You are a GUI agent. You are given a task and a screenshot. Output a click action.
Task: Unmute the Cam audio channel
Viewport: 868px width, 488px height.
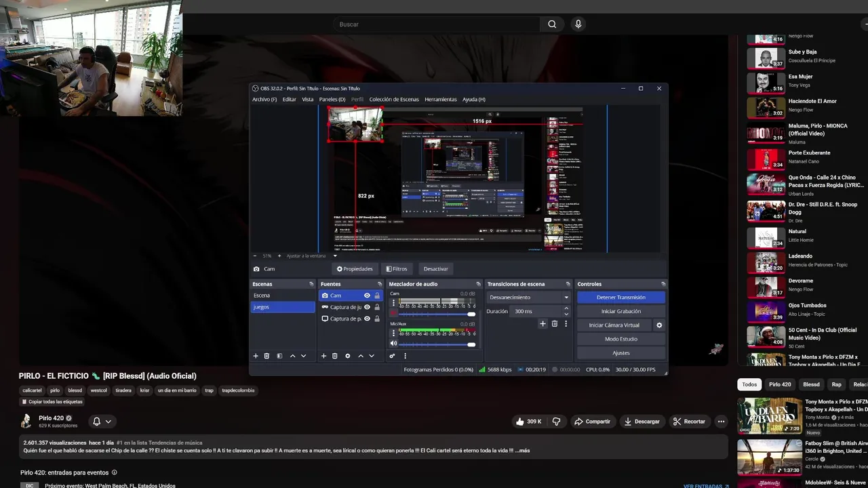393,313
